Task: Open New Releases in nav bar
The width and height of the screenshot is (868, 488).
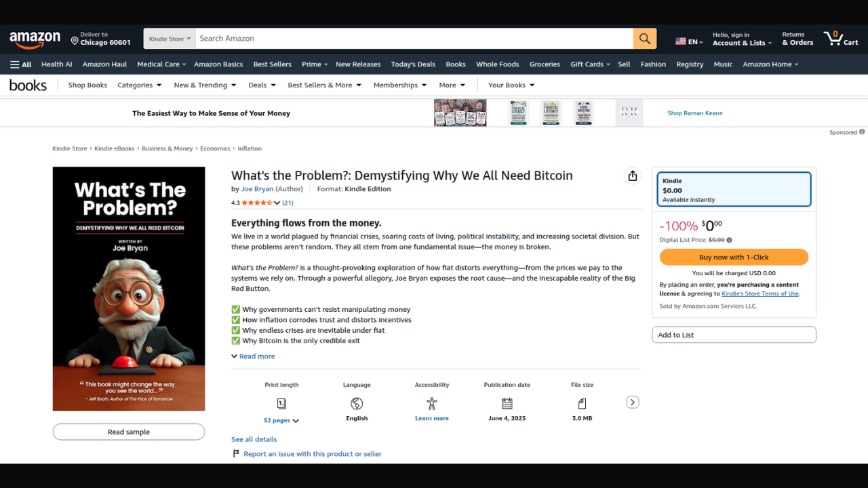Action: pyautogui.click(x=358, y=64)
